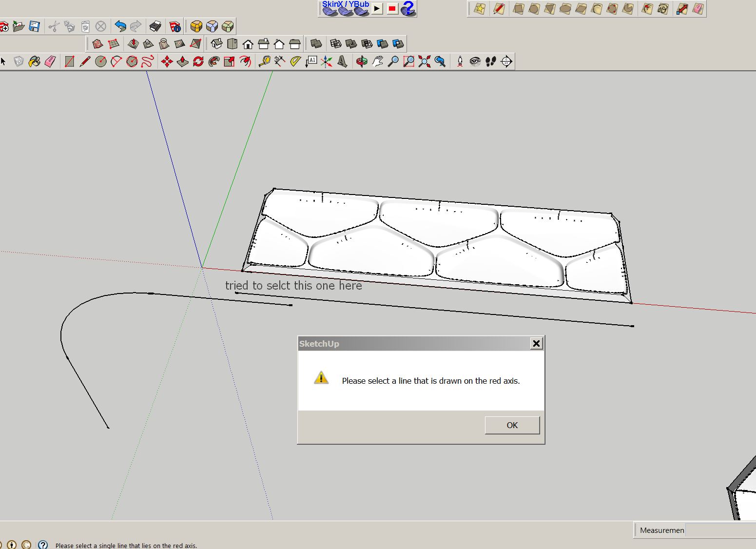The width and height of the screenshot is (756, 549).
Task: Select the Follow Me tool
Action: [x=213, y=61]
